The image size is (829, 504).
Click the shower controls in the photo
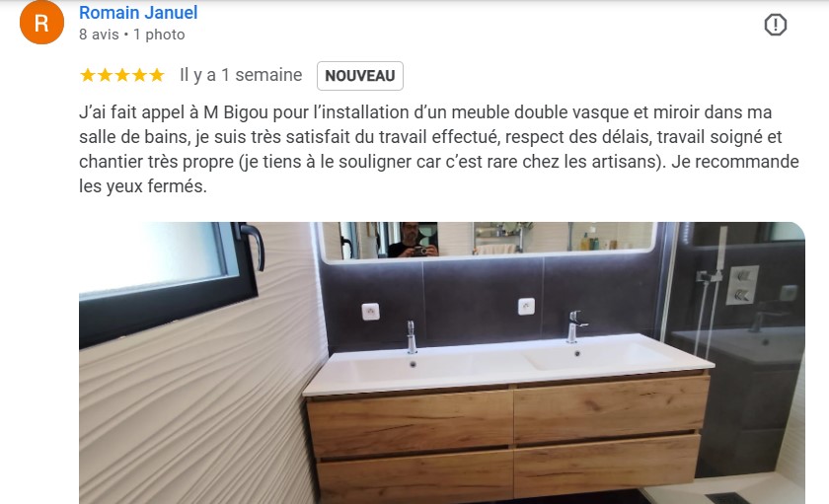[742, 285]
